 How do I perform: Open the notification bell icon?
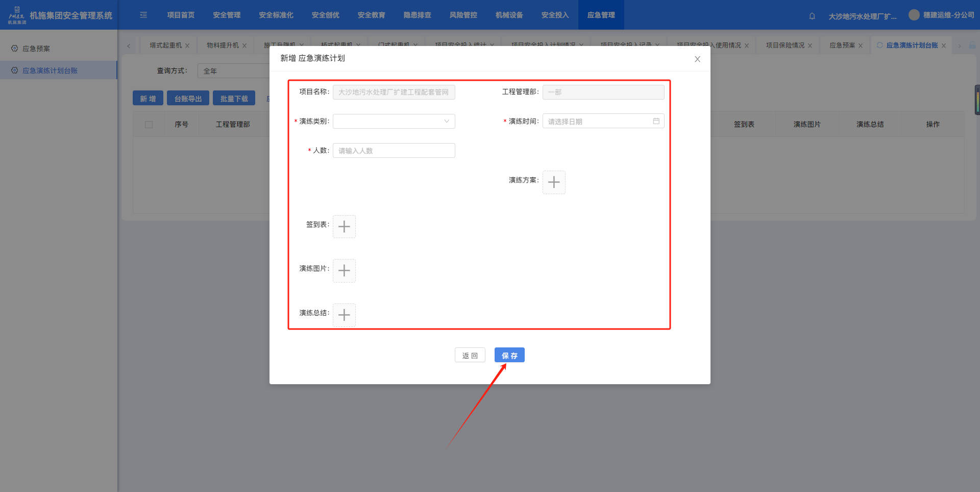(x=812, y=16)
